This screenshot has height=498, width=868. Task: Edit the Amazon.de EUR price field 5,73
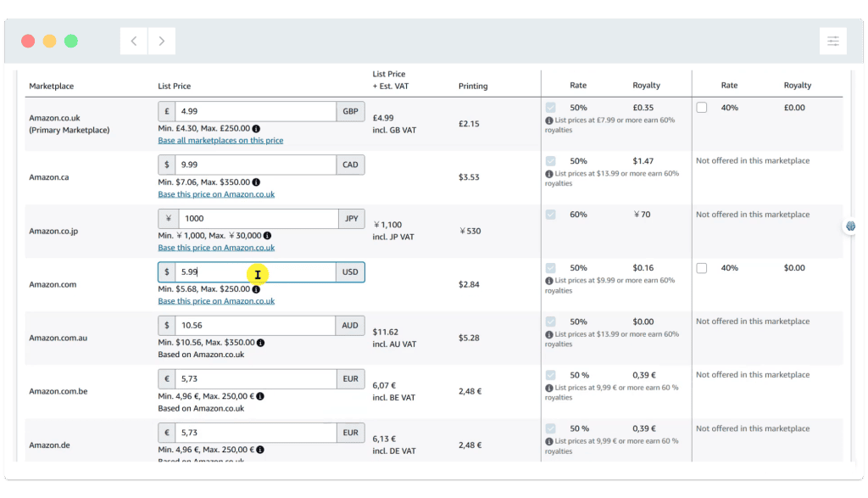pyautogui.click(x=256, y=433)
